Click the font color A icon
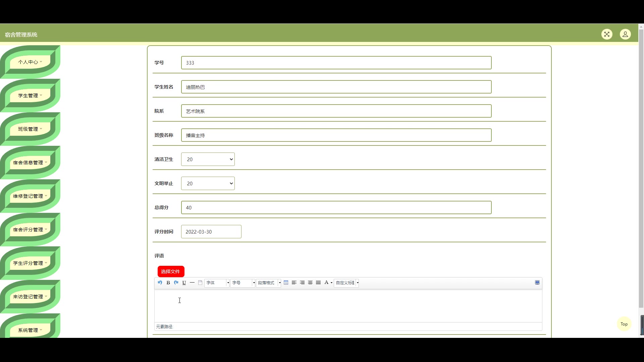The height and width of the screenshot is (362, 644). tap(326, 283)
